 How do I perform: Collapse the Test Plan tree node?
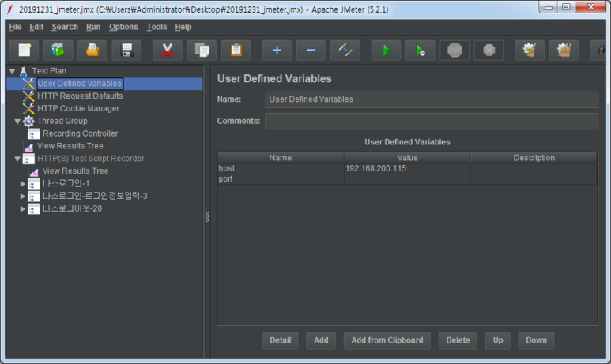coord(13,71)
